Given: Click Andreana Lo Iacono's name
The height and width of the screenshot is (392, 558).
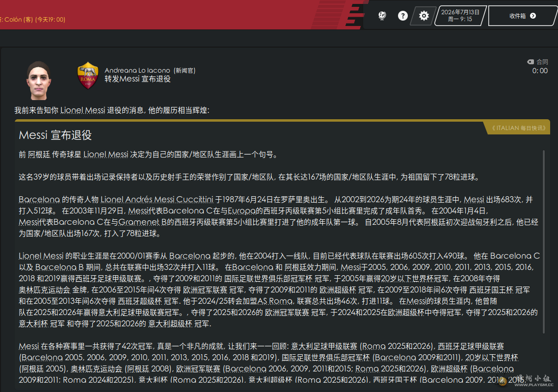Looking at the screenshot, I should [137, 71].
